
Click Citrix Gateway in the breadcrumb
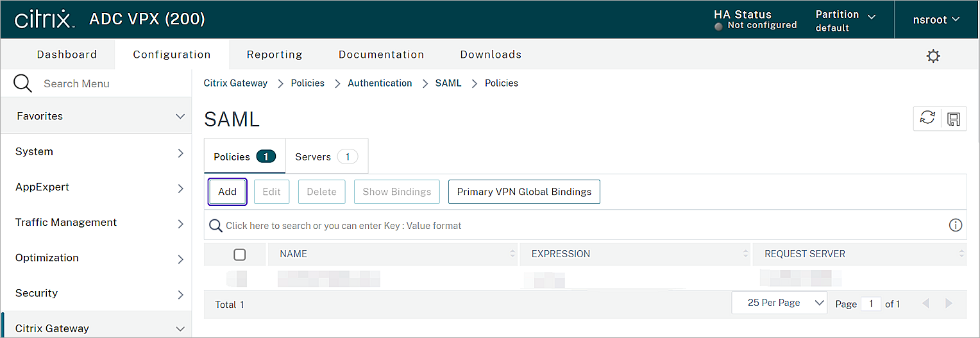tap(235, 83)
